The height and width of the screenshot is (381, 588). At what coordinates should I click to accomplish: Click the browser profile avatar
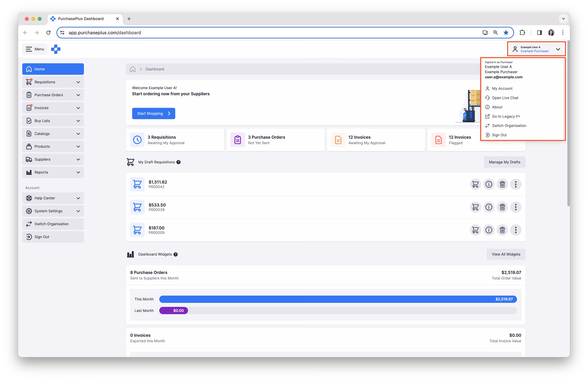(551, 33)
